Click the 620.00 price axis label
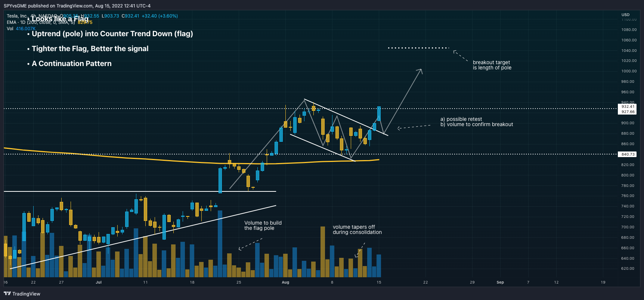This screenshot has width=644, height=300. click(x=628, y=268)
